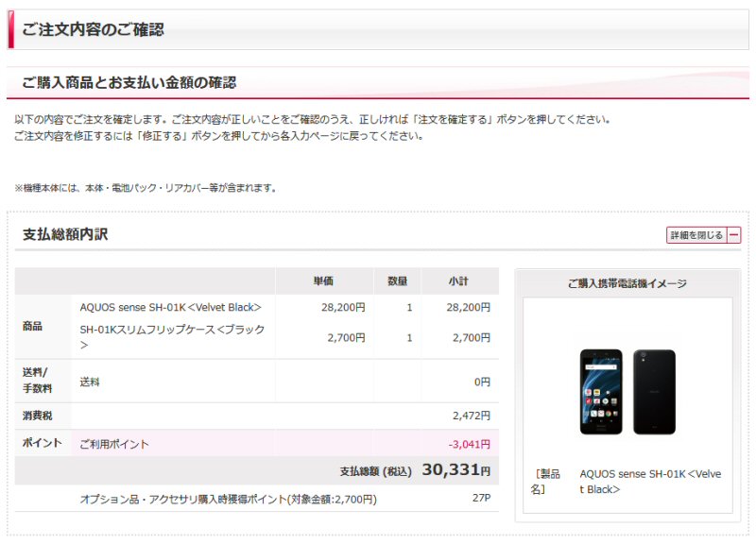Click the ※機種本体には note text
This screenshot has height=544, width=756.
click(146, 188)
